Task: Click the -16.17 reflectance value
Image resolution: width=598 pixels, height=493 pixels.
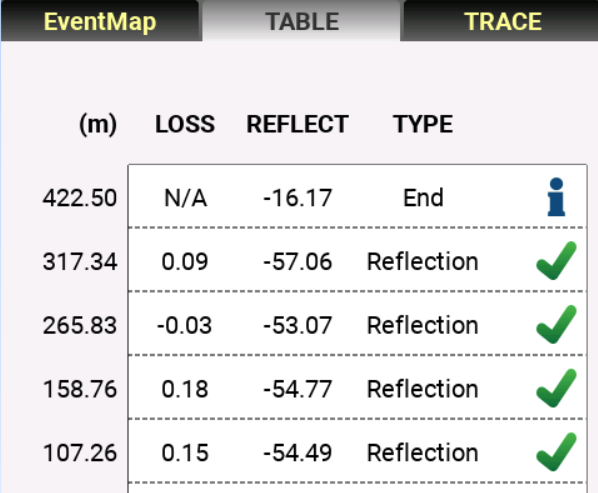Action: point(297,198)
